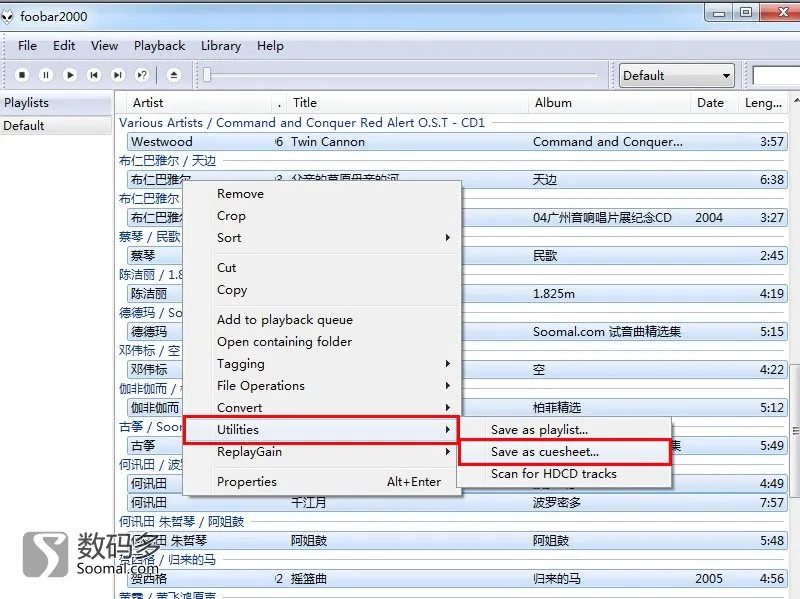Select the 摇篮曲 track from 2005
The height and width of the screenshot is (599, 800).
457,579
